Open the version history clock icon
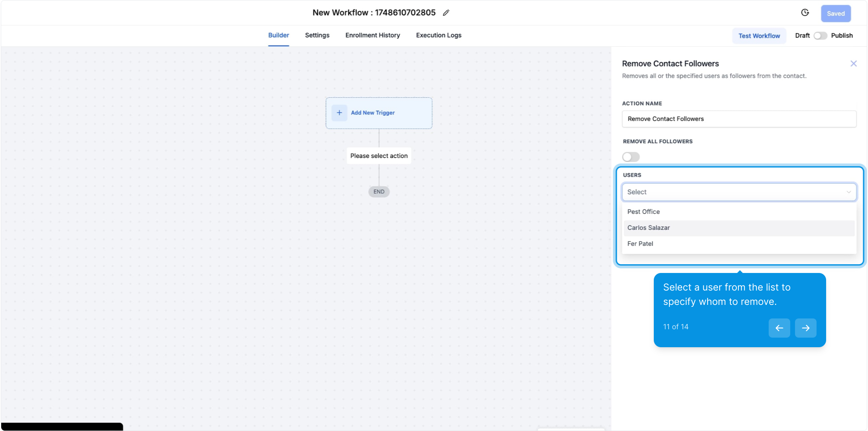The height and width of the screenshot is (431, 868). (x=805, y=13)
